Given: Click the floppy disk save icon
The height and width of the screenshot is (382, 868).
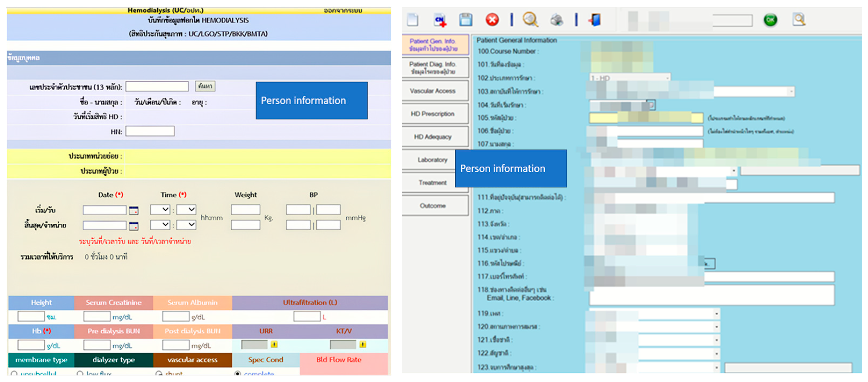Looking at the screenshot, I should tap(466, 20).
